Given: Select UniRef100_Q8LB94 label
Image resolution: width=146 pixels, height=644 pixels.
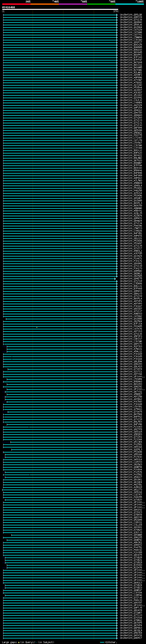Looking at the screenshot, I should click(x=131, y=361).
